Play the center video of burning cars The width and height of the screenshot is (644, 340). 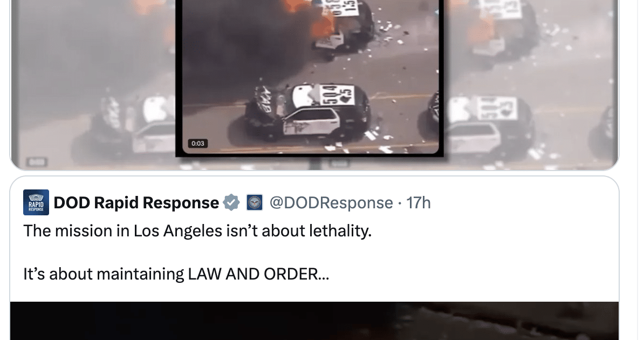(x=310, y=77)
